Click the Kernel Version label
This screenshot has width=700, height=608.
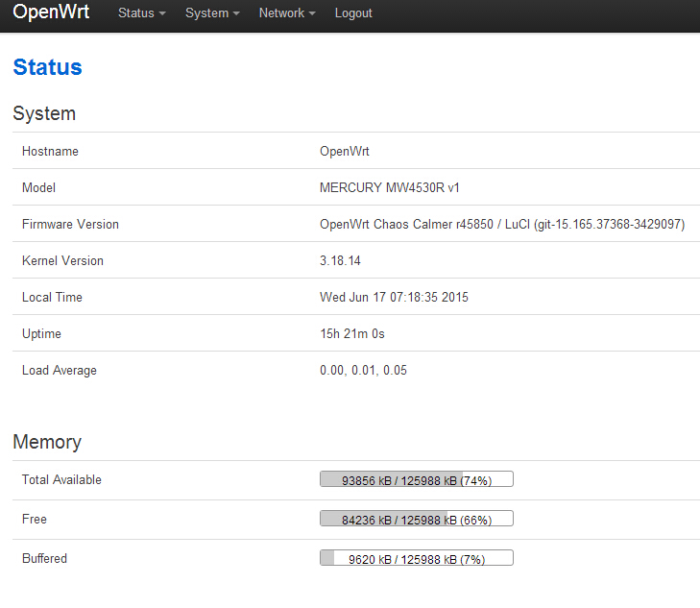[62, 261]
